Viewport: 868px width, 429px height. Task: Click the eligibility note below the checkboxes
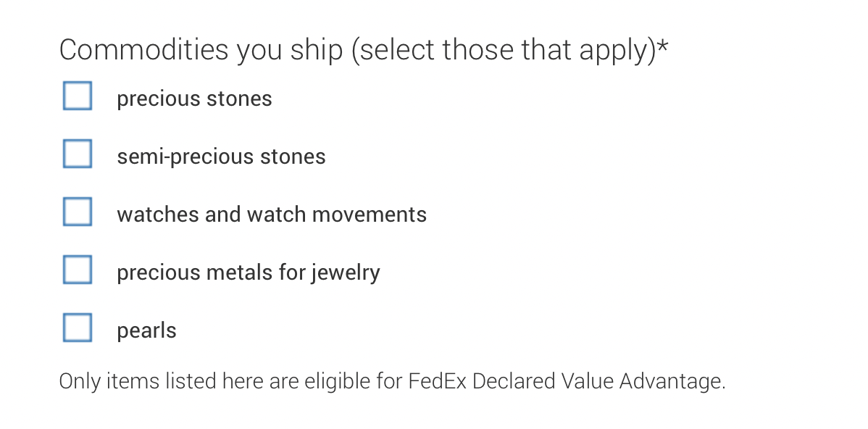coord(392,381)
